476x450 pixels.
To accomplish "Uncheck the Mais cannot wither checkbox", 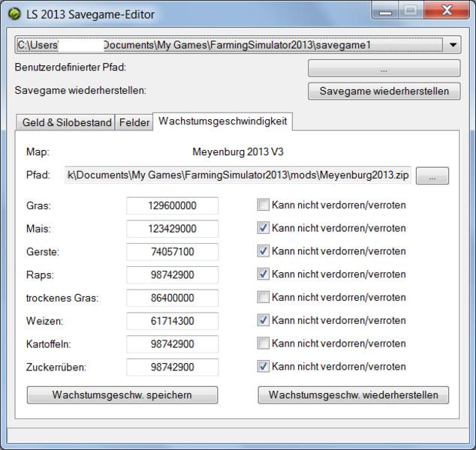I will pyautogui.click(x=264, y=228).
